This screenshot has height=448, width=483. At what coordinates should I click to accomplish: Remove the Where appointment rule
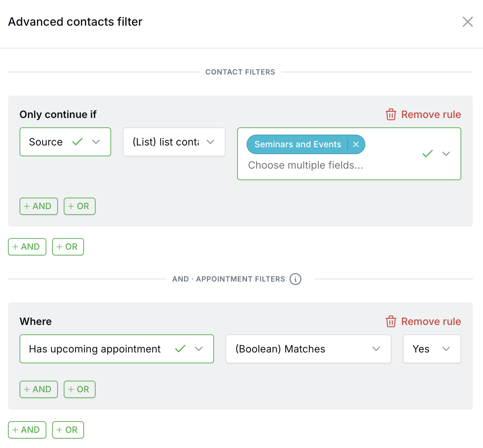point(423,321)
